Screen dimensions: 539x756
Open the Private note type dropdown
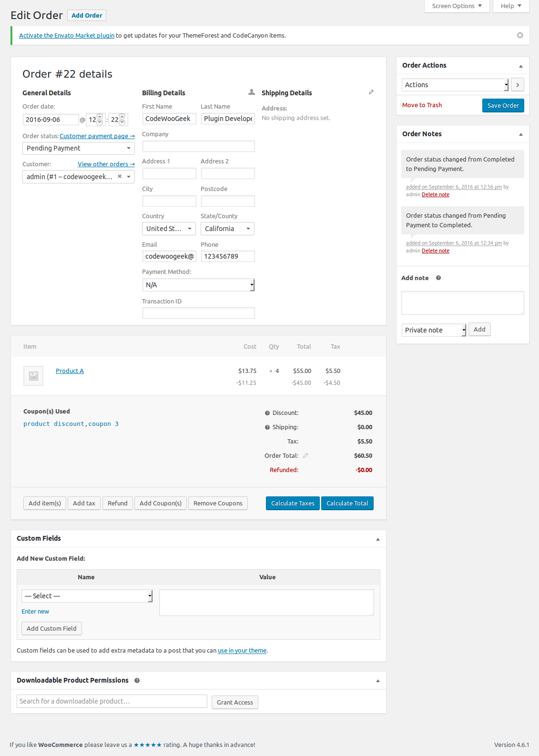click(x=434, y=330)
